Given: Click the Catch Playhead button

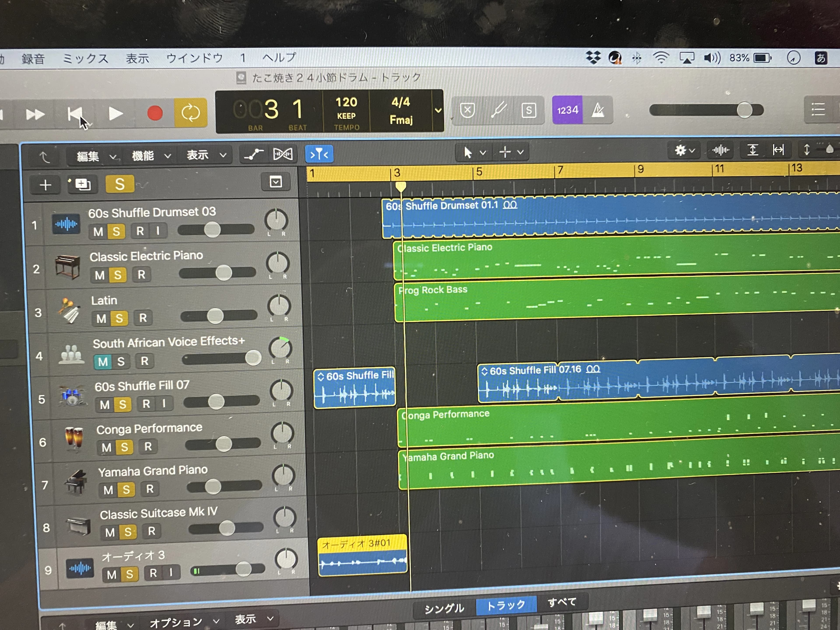Looking at the screenshot, I should click(319, 154).
